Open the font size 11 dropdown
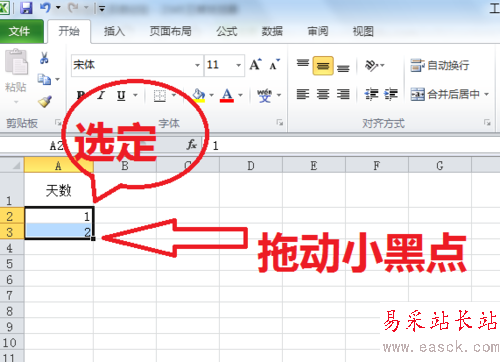The width and height of the screenshot is (500, 362). pyautogui.click(x=238, y=65)
